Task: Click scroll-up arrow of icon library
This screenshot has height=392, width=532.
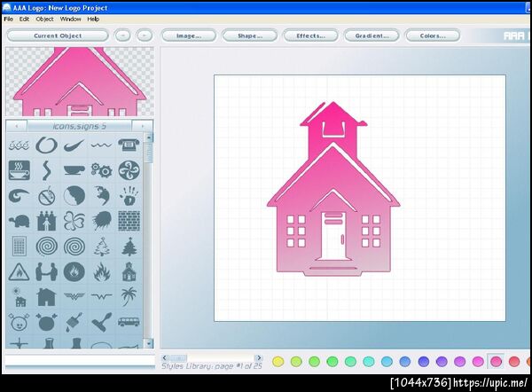Action: 148,137
